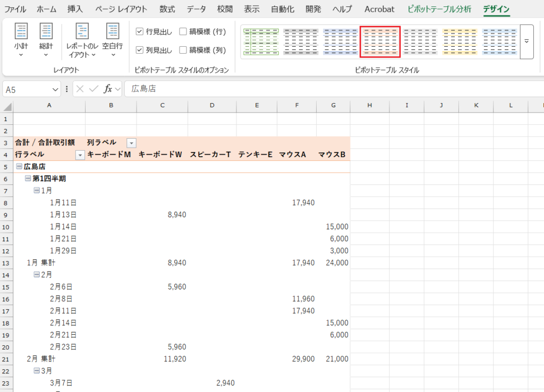Collapse the 第1四半期 group
The image size is (544, 392).
28,178
